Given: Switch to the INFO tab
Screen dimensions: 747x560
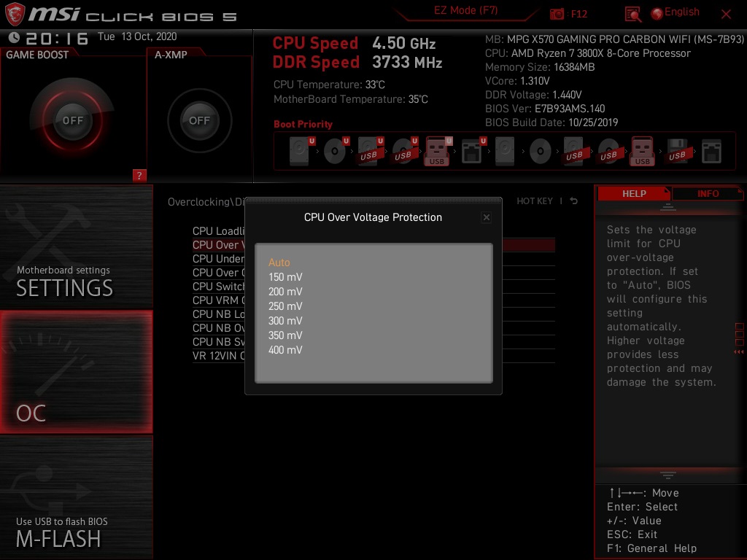Looking at the screenshot, I should coord(708,193).
